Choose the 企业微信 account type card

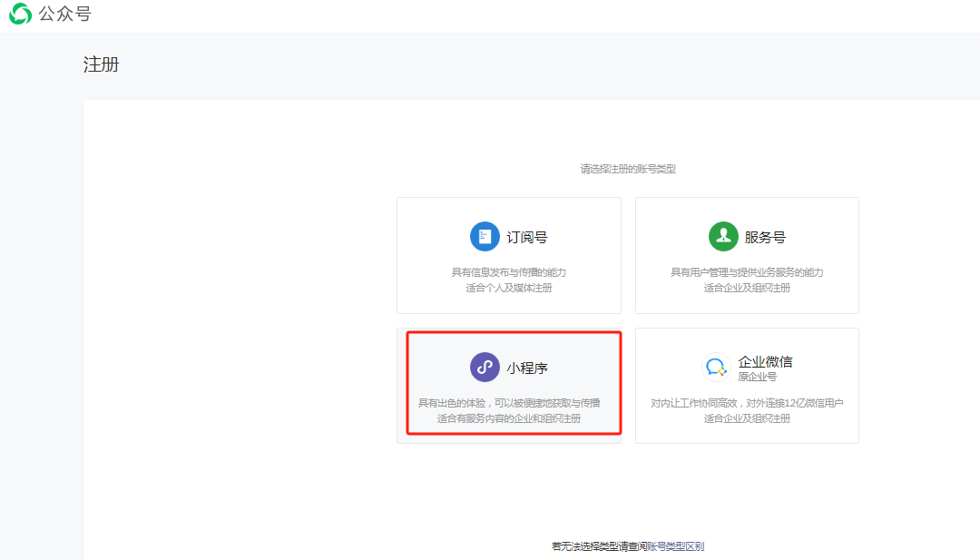point(747,386)
